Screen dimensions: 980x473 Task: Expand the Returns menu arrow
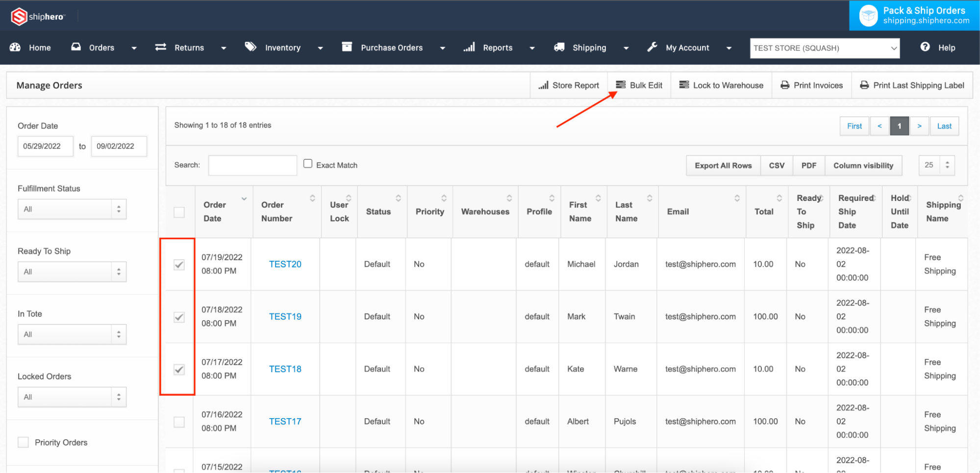[224, 48]
